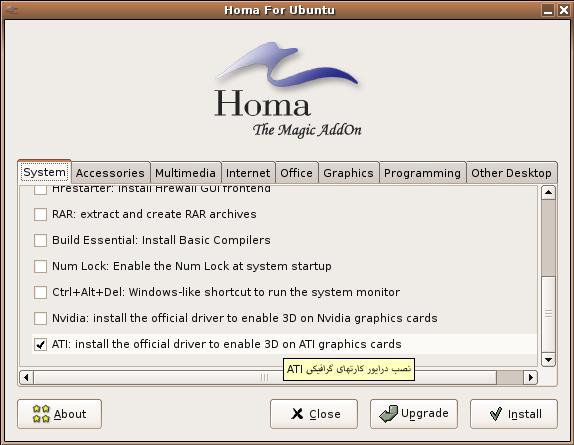Screen dimensions: 574x445
Task: Enable Build Essential basic compilers option
Action: pyautogui.click(x=40, y=240)
